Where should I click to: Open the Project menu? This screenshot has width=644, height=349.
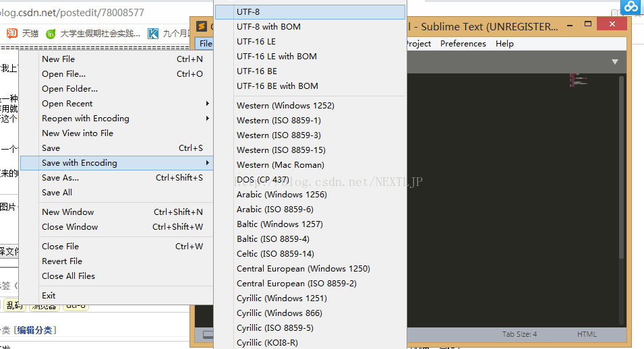[x=419, y=44]
